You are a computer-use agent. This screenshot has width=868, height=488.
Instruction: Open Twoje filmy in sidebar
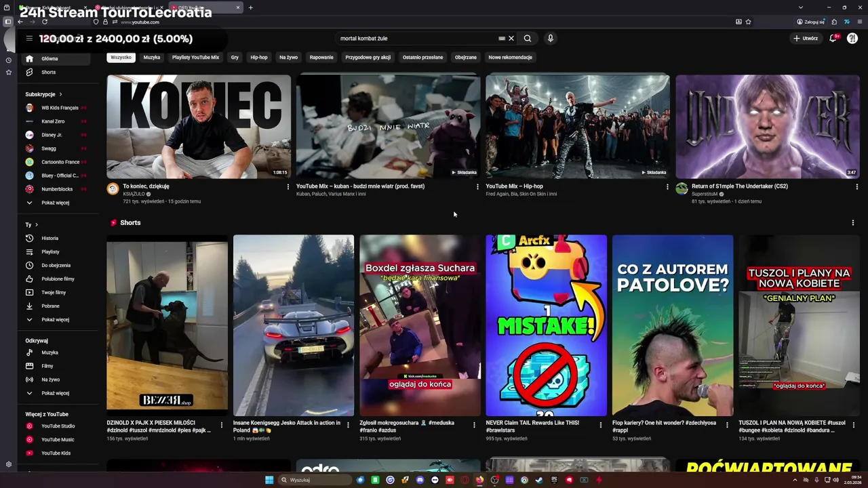[54, 293]
